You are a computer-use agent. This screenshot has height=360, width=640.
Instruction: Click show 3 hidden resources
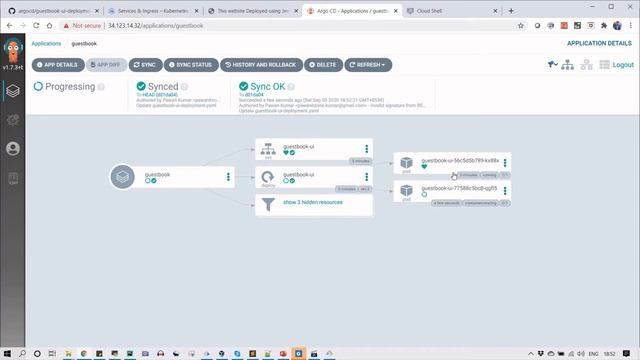313,202
